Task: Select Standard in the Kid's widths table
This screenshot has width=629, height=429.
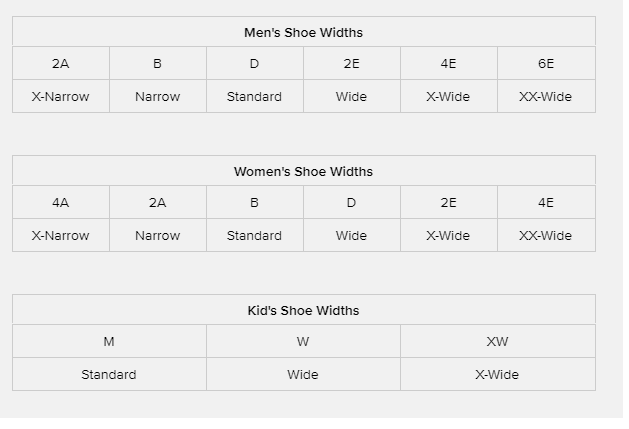Action: click(109, 375)
